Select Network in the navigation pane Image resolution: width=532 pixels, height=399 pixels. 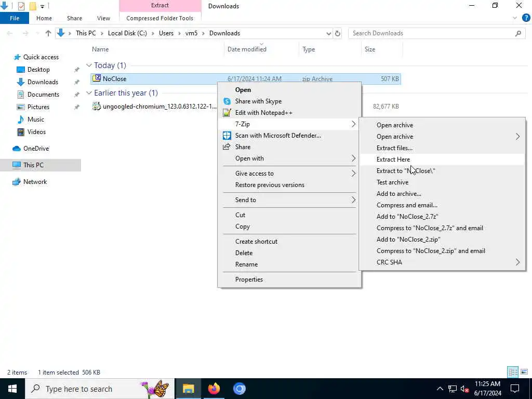(x=35, y=181)
